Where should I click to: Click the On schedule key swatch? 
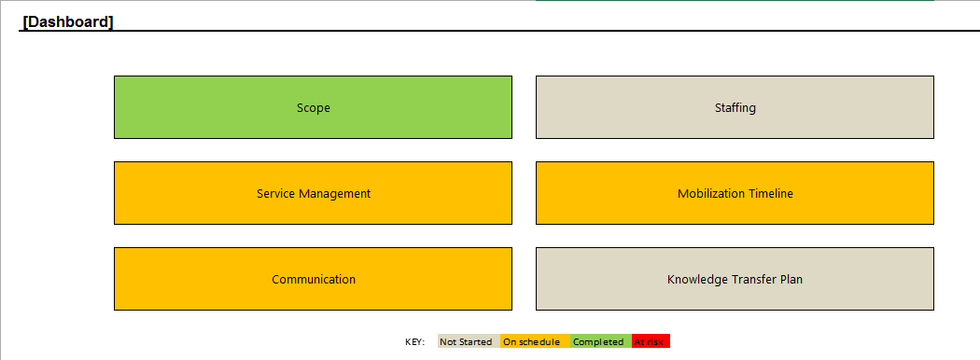[x=535, y=341]
